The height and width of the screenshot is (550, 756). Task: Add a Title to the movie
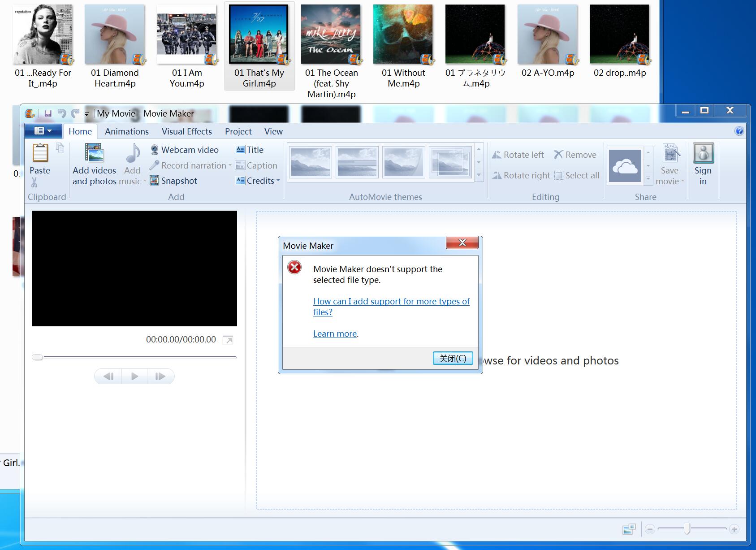(x=250, y=150)
